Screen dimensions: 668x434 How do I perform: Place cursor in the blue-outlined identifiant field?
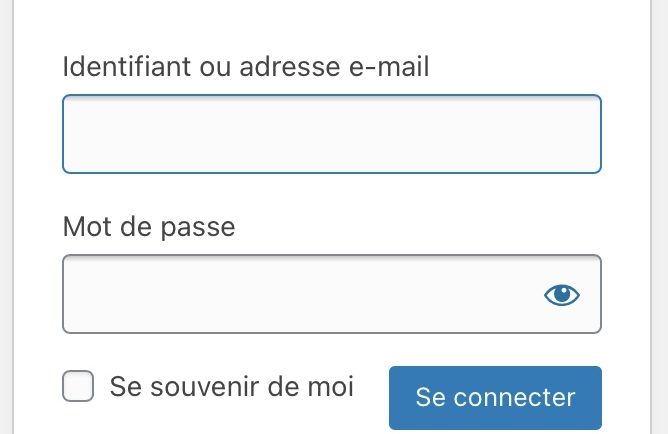[x=332, y=134]
